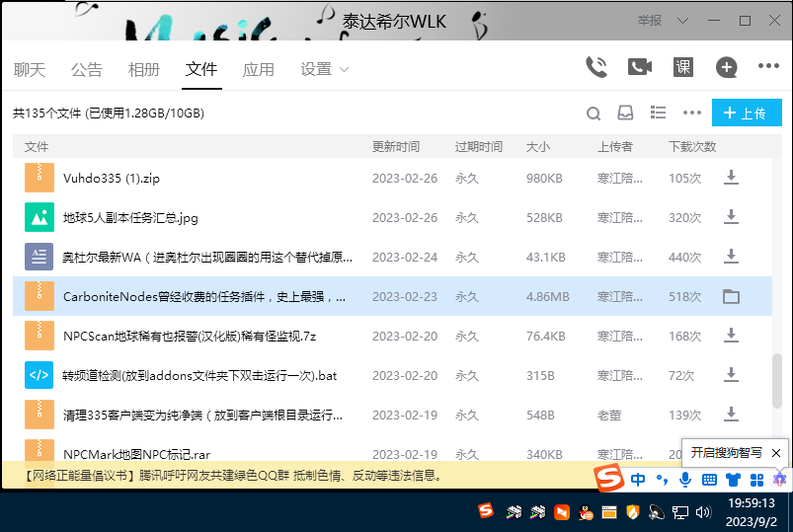The width and height of the screenshot is (793, 532).
Task: Click uploader 老董
Action: pyautogui.click(x=609, y=416)
